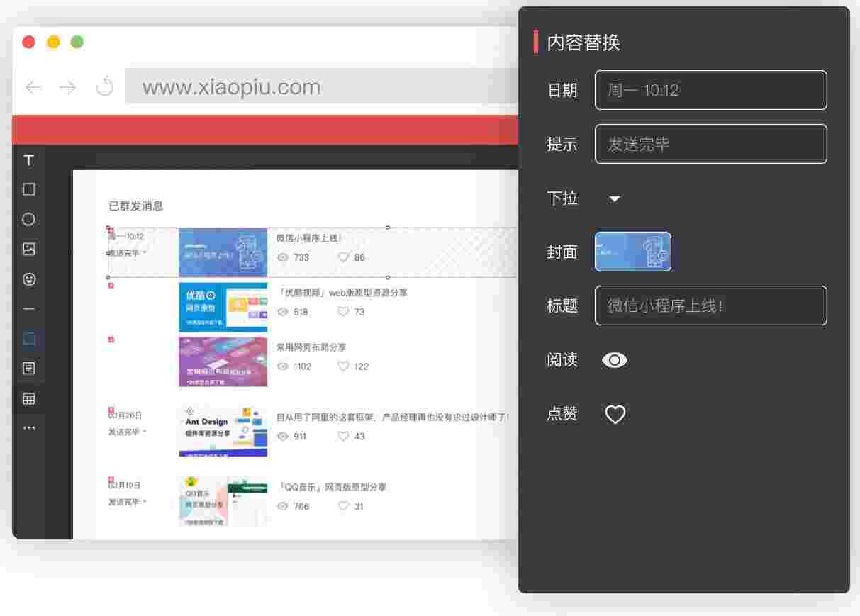Open article 「优酷视频」web版原型资源分享
The height and width of the screenshot is (616, 860).
click(342, 293)
